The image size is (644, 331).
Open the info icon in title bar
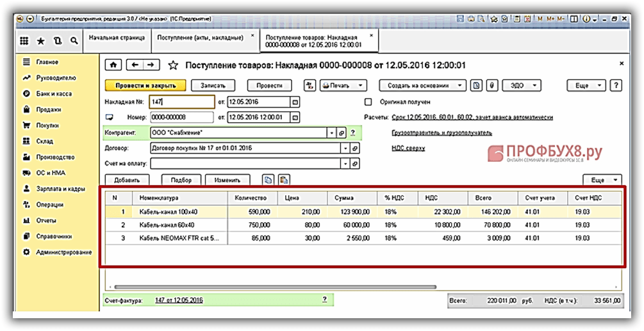pos(586,19)
